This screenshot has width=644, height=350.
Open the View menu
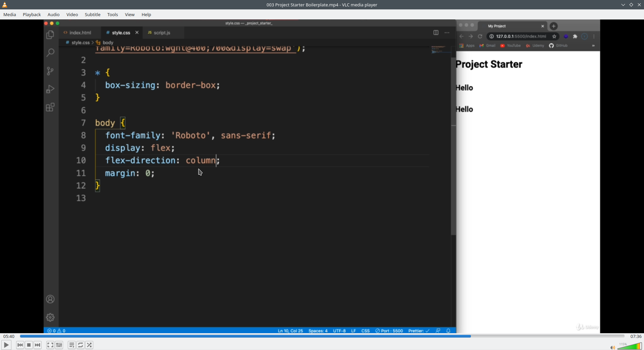pos(130,14)
